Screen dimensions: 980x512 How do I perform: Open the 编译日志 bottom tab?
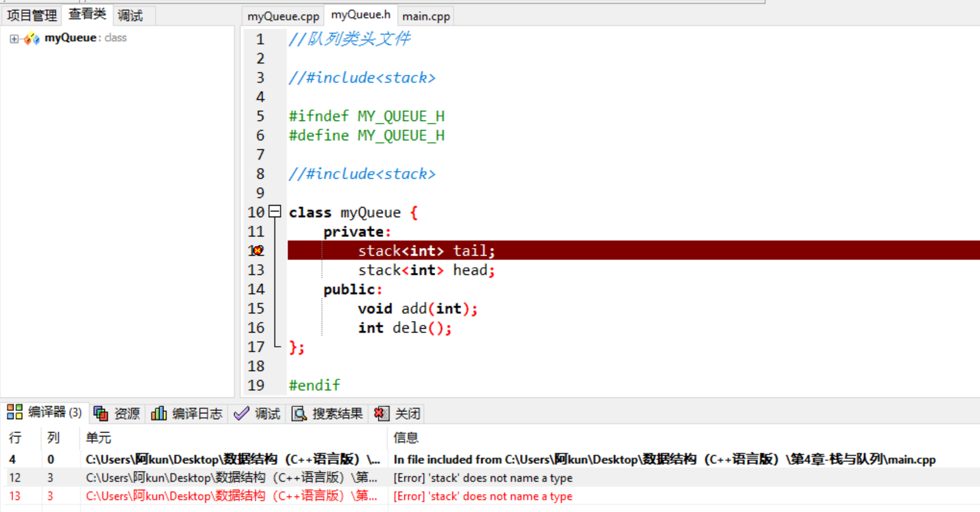[187, 413]
